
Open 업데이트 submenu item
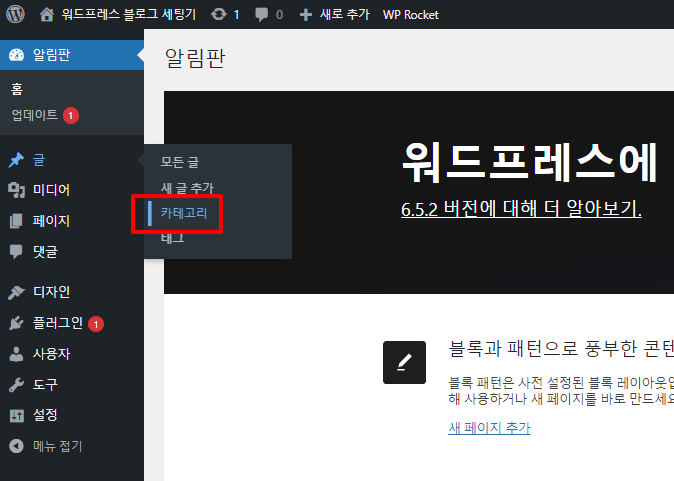tap(34, 115)
